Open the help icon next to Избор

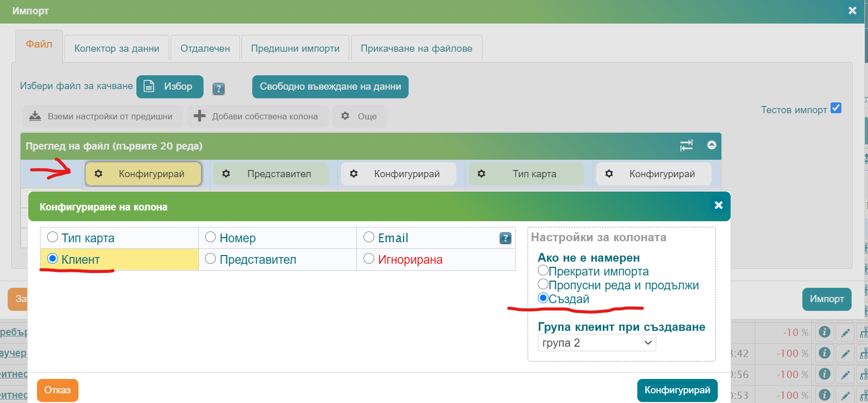218,89
